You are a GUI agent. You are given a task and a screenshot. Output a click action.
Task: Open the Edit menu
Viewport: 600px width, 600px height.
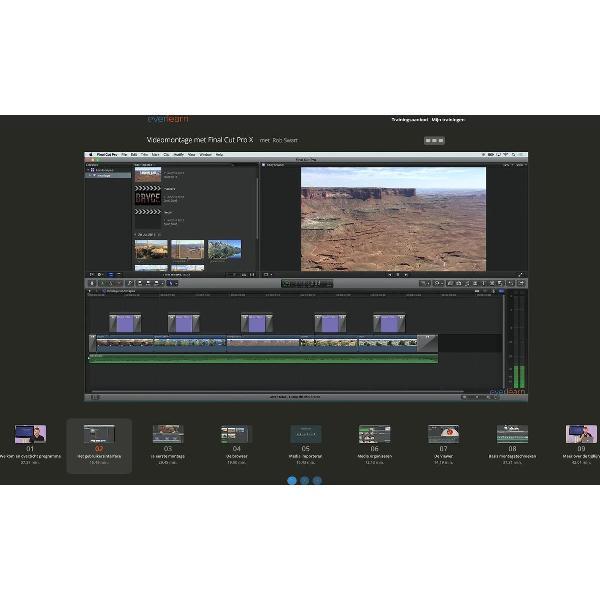click(x=134, y=155)
